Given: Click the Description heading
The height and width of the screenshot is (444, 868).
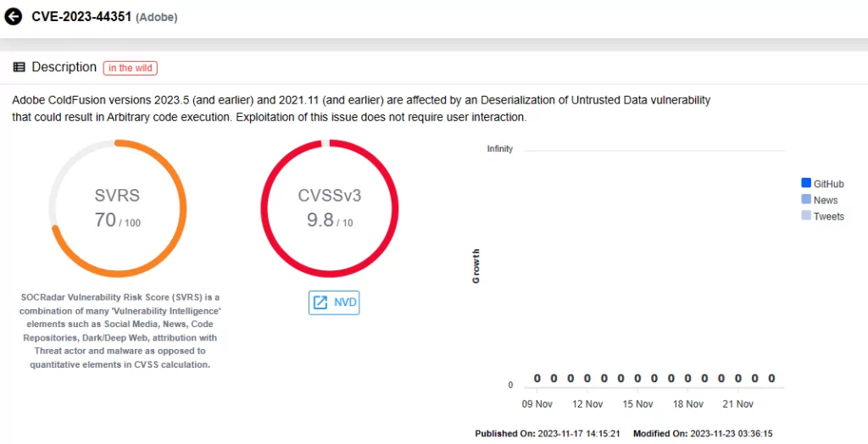Looking at the screenshot, I should pyautogui.click(x=64, y=67).
